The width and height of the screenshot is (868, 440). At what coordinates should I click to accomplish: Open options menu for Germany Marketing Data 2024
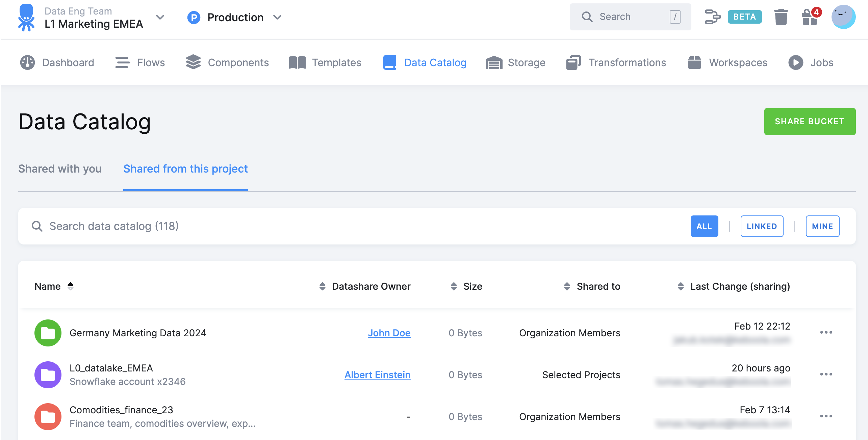[x=826, y=333]
